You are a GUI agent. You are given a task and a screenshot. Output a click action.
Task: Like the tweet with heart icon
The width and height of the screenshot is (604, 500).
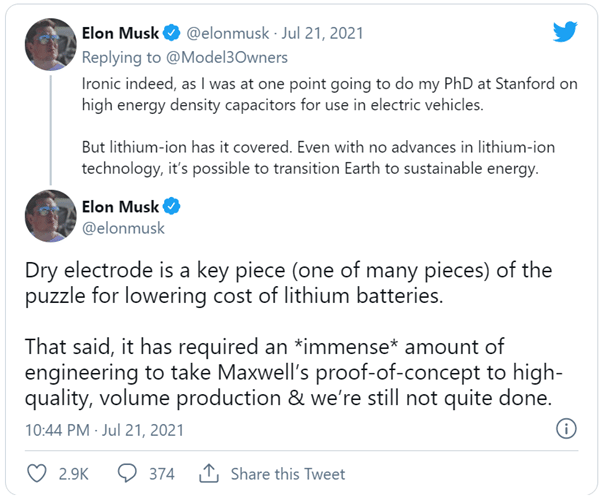[37, 474]
